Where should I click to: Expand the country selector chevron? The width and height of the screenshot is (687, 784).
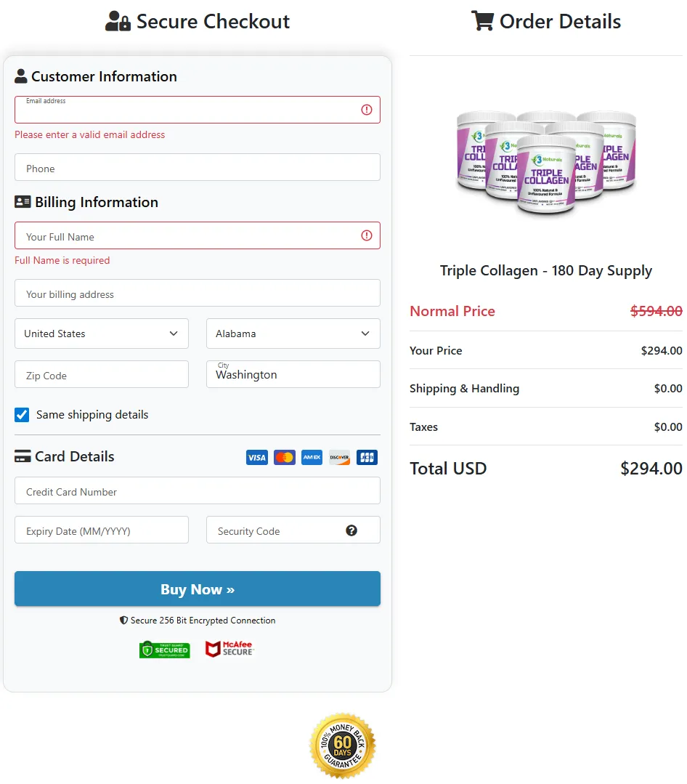click(x=174, y=333)
